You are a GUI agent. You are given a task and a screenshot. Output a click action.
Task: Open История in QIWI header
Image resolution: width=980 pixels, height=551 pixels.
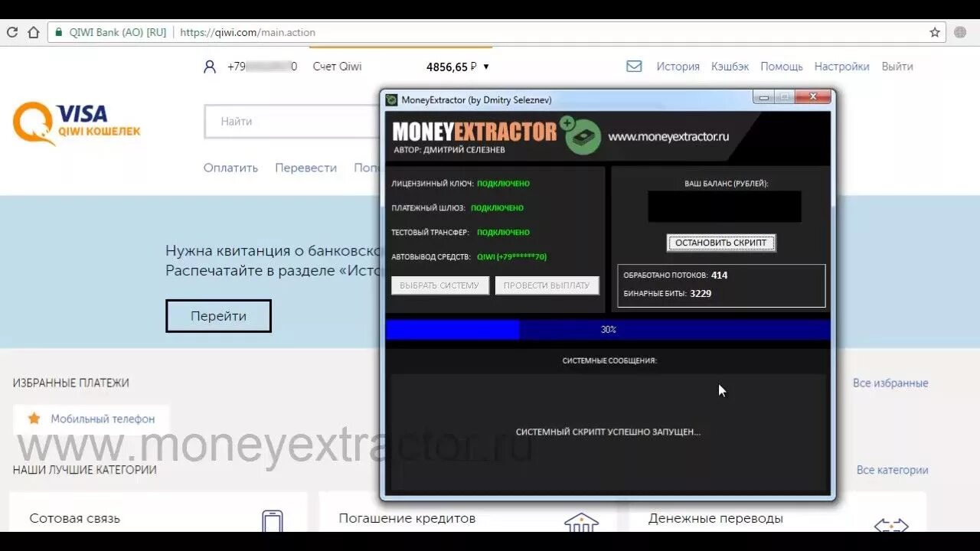(678, 67)
